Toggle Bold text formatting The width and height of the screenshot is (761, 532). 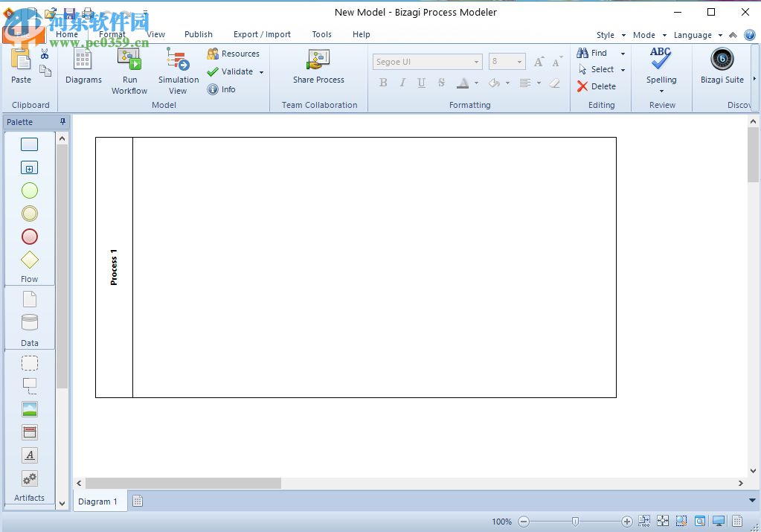[383, 83]
